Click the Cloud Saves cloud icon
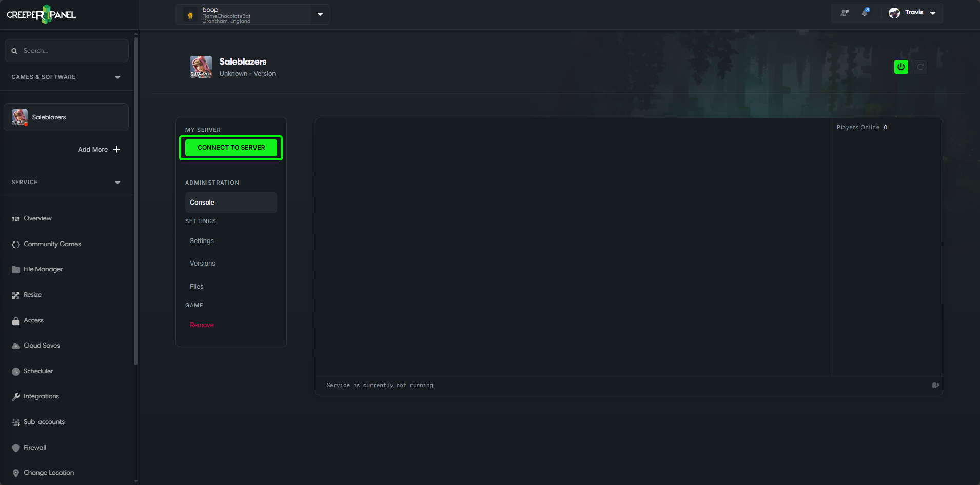The image size is (980, 485). tap(16, 346)
